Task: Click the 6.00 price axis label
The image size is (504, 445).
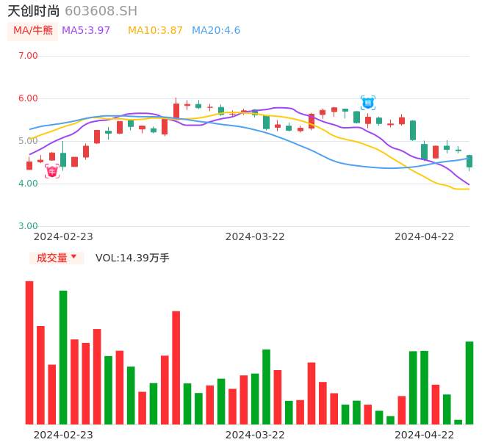Action: pos(28,98)
